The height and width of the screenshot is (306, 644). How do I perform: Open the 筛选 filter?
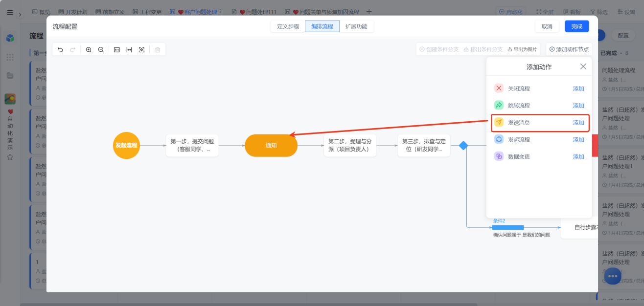coord(599,12)
